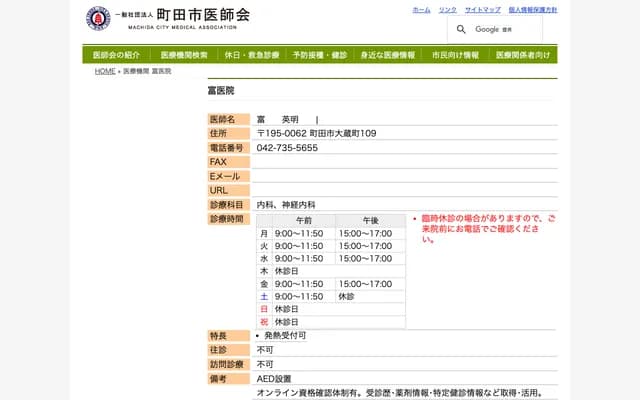The image size is (640, 400).
Task: Click the Machida City Medical Association logo
Action: point(97,18)
